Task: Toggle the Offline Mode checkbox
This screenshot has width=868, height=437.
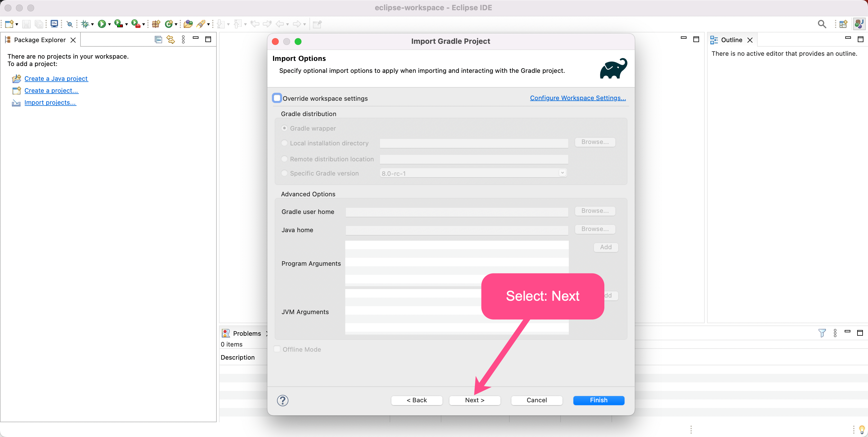Action: 277,349
